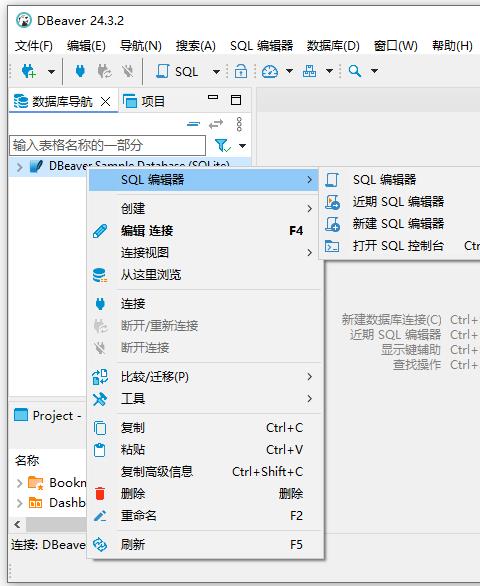Screen dimensions: 480x586
Task: Open the dashboard gauge icon in toolbar
Action: tap(270, 71)
